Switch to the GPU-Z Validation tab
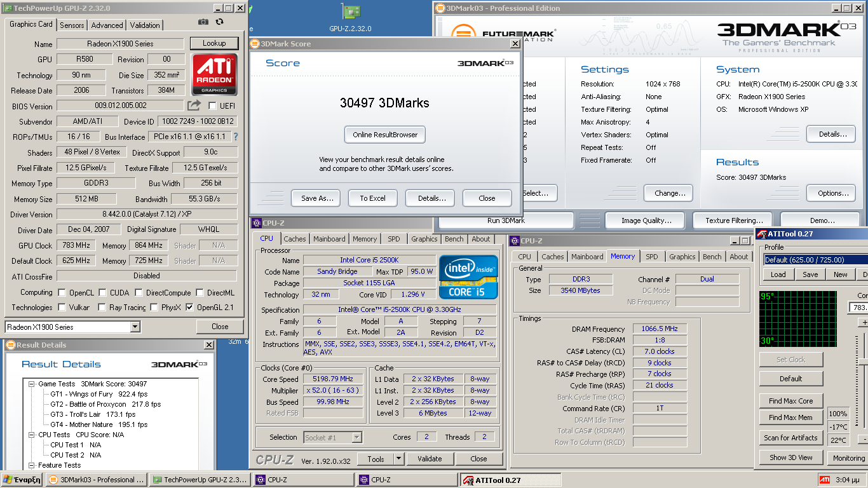 pyautogui.click(x=145, y=25)
